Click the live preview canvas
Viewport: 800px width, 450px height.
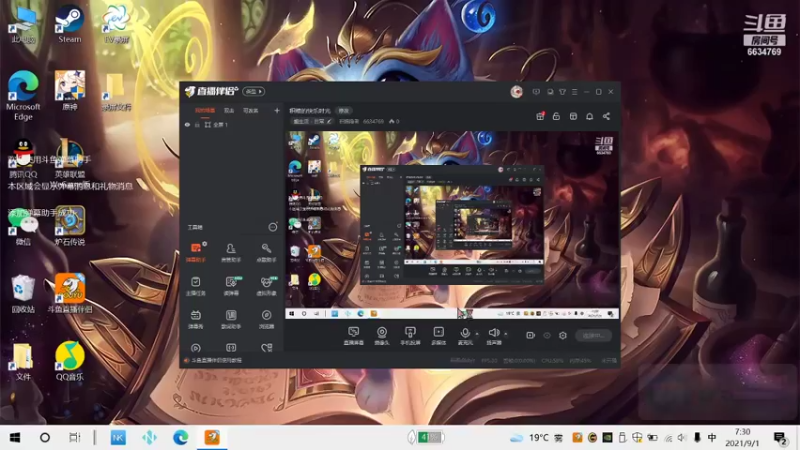click(x=452, y=224)
